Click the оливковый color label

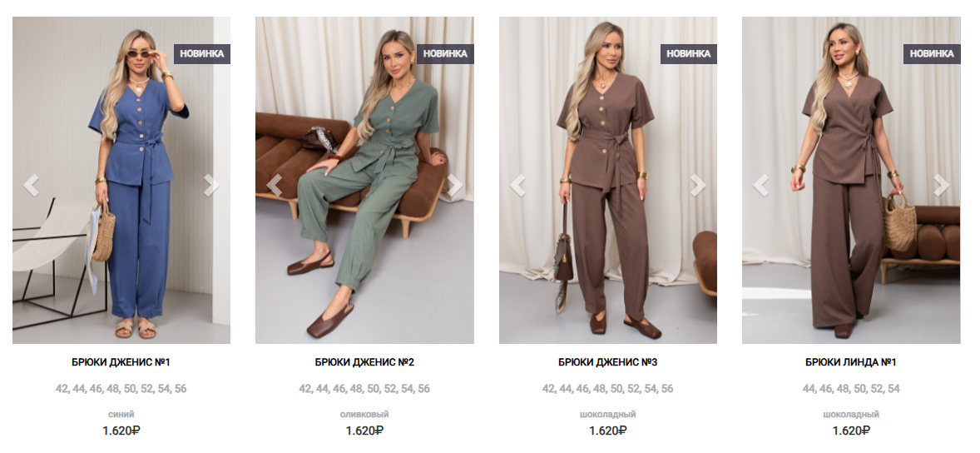click(364, 414)
